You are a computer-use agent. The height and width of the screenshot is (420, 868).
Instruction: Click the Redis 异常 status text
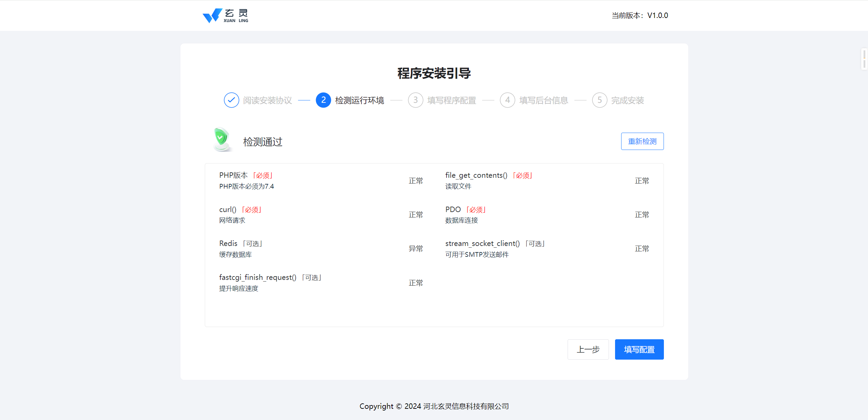click(416, 249)
